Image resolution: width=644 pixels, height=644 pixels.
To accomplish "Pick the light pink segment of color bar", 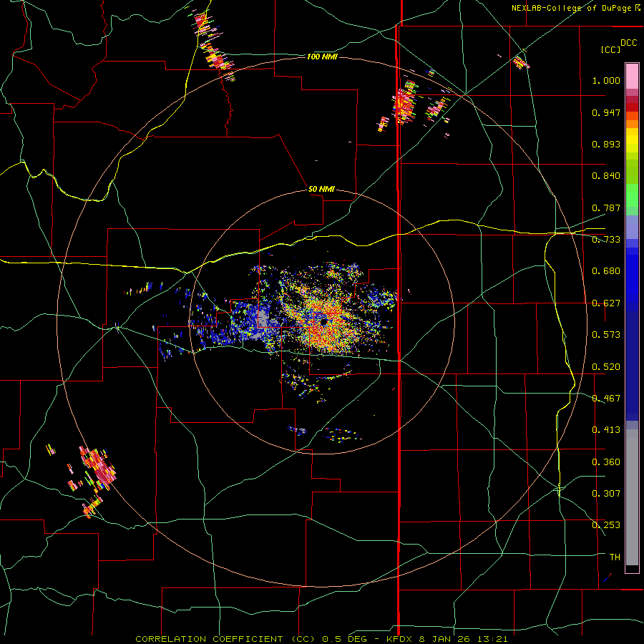I will 632,77.
